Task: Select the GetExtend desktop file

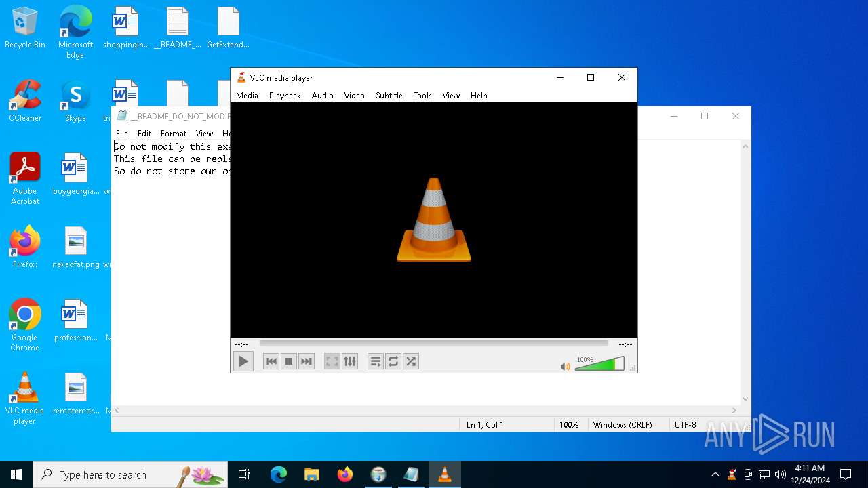Action: tap(228, 28)
